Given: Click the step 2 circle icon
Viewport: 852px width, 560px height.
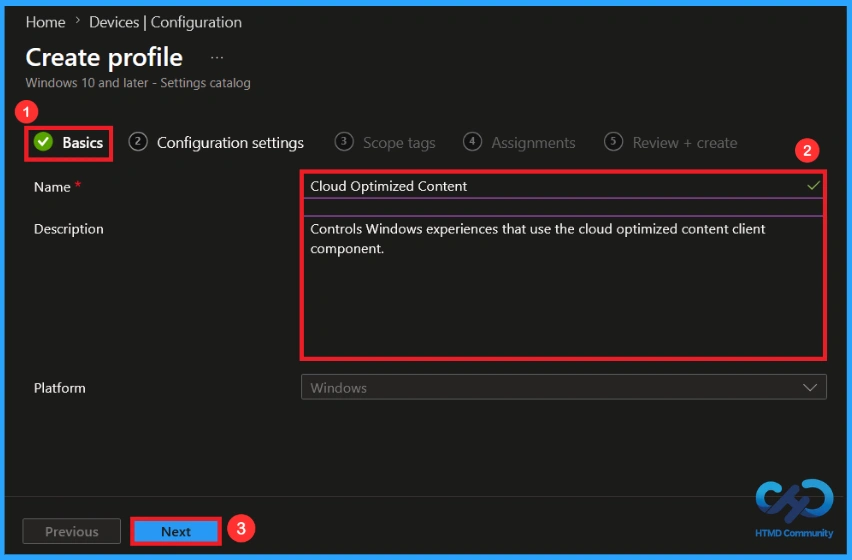Looking at the screenshot, I should coord(138,142).
